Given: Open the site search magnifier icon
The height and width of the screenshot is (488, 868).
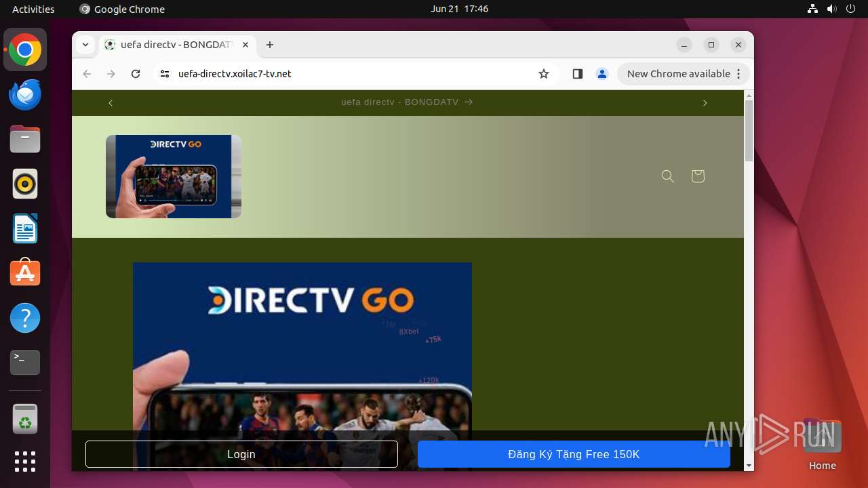Looking at the screenshot, I should click(x=668, y=176).
